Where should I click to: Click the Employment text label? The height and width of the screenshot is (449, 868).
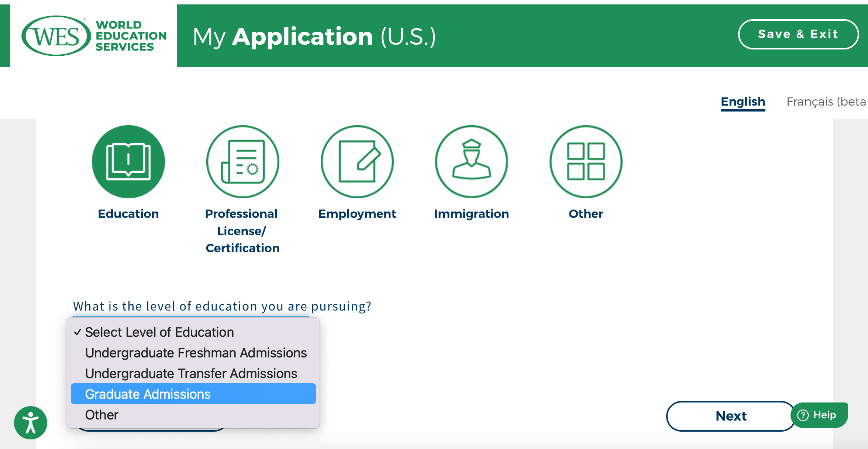point(357,214)
